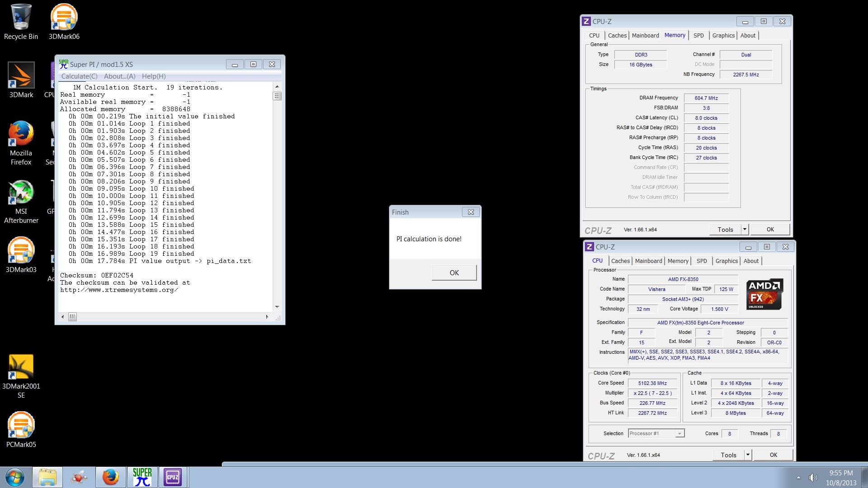Screen dimensions: 868x488
Task: Close the Finish dialog with X
Action: 471,212
